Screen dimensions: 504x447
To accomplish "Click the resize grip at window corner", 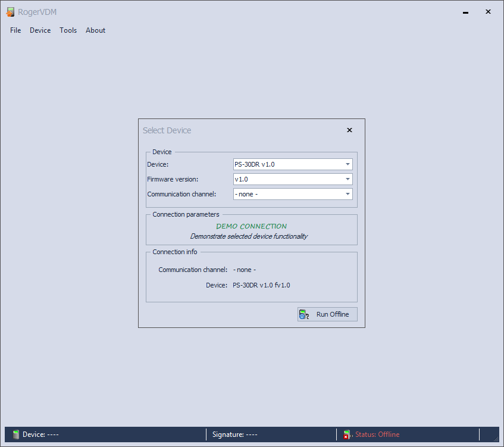I will (x=496, y=439).
